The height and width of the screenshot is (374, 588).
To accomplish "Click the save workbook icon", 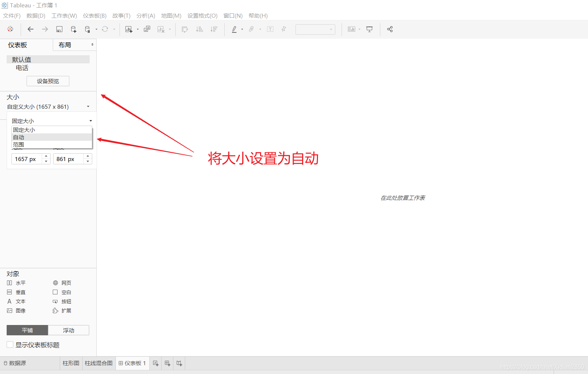I will tap(59, 29).
